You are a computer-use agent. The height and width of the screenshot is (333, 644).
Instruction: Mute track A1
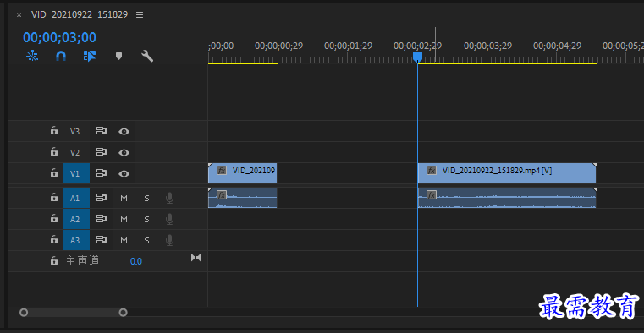pyautogui.click(x=124, y=199)
